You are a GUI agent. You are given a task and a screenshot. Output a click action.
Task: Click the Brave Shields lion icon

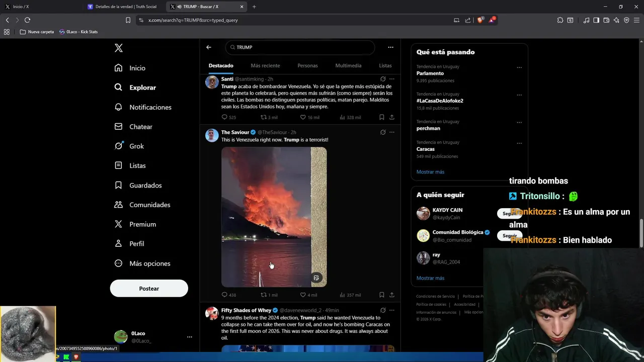click(480, 20)
